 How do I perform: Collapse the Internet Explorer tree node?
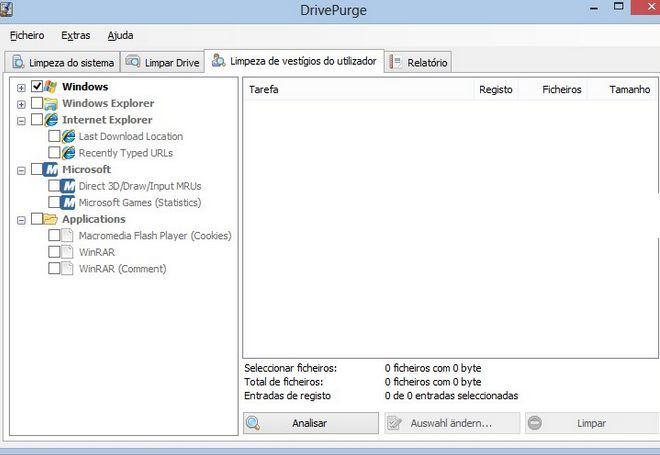(21, 121)
